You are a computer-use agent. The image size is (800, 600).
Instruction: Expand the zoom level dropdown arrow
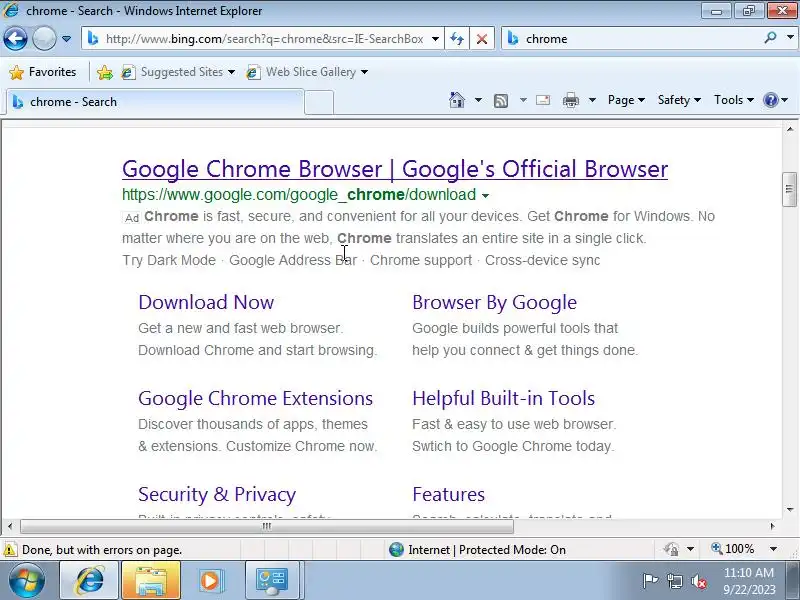(x=773, y=549)
